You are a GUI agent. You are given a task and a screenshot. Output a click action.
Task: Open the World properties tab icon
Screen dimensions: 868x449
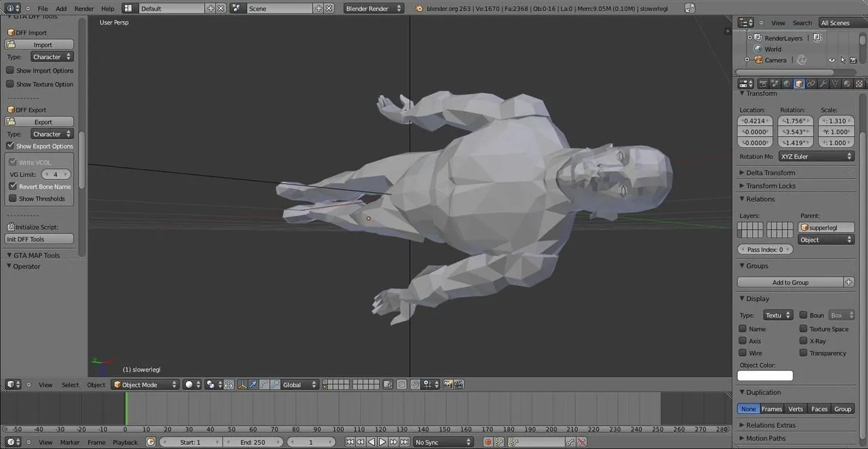click(x=787, y=84)
